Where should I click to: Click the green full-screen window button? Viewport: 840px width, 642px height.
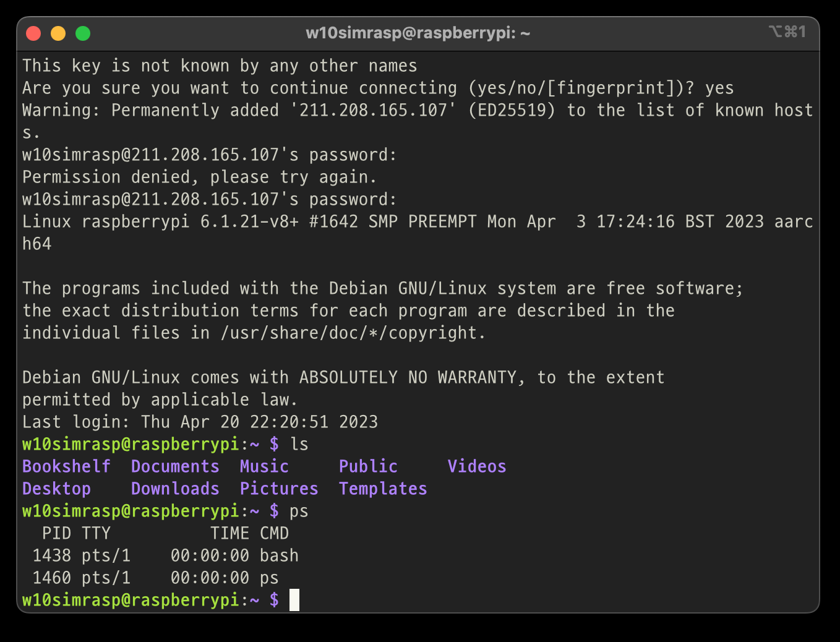pos(83,33)
